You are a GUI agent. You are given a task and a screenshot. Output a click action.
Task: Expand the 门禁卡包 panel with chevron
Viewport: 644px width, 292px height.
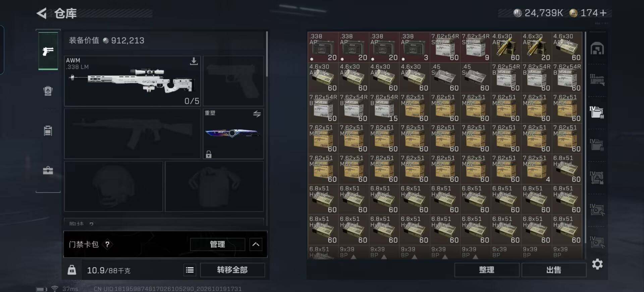(256, 244)
